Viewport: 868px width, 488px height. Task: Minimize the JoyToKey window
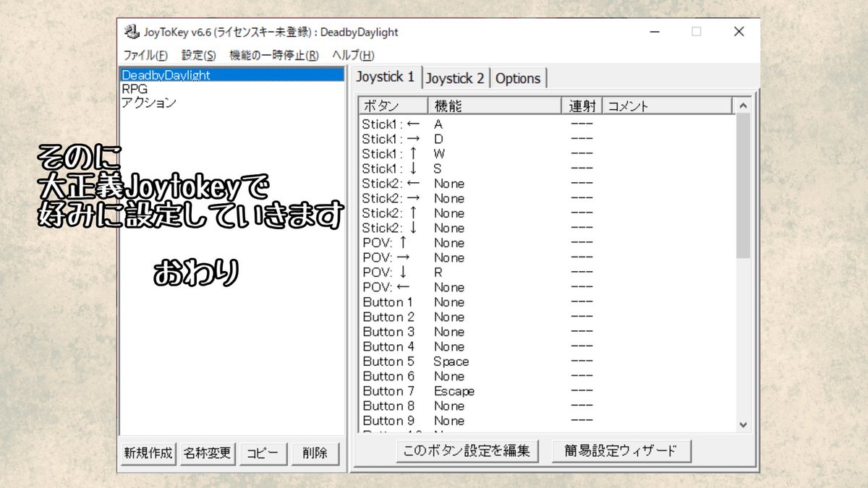click(654, 32)
